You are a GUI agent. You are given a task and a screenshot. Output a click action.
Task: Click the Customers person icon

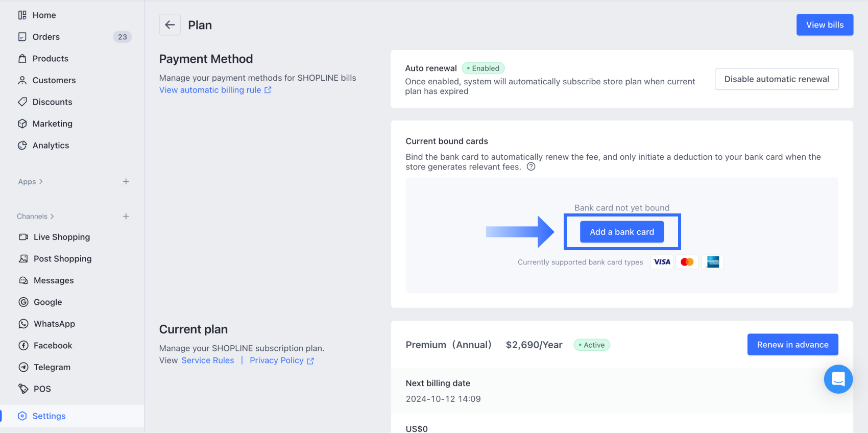22,80
